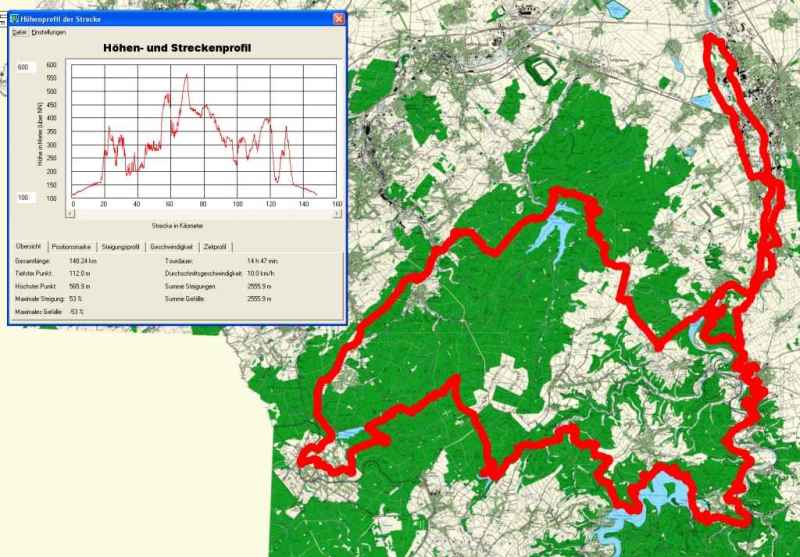Go to the Zeitprofil tab

point(216,246)
